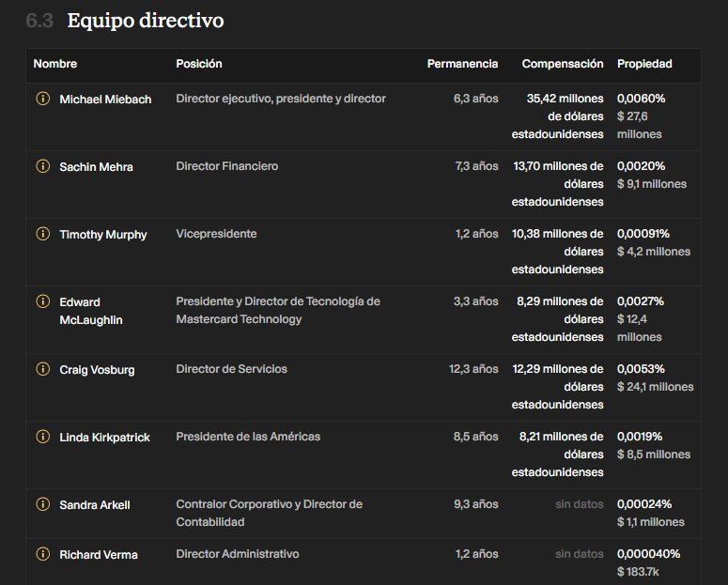Show details icon beside Edward McLaughlin
This screenshot has height=585, width=728.
[42, 301]
